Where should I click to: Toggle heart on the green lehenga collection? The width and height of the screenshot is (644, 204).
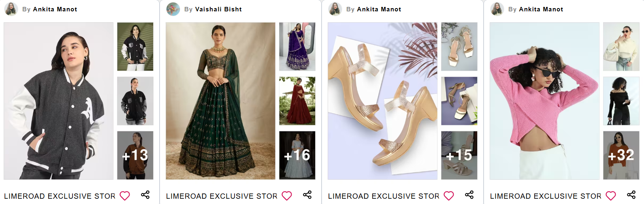(x=287, y=196)
